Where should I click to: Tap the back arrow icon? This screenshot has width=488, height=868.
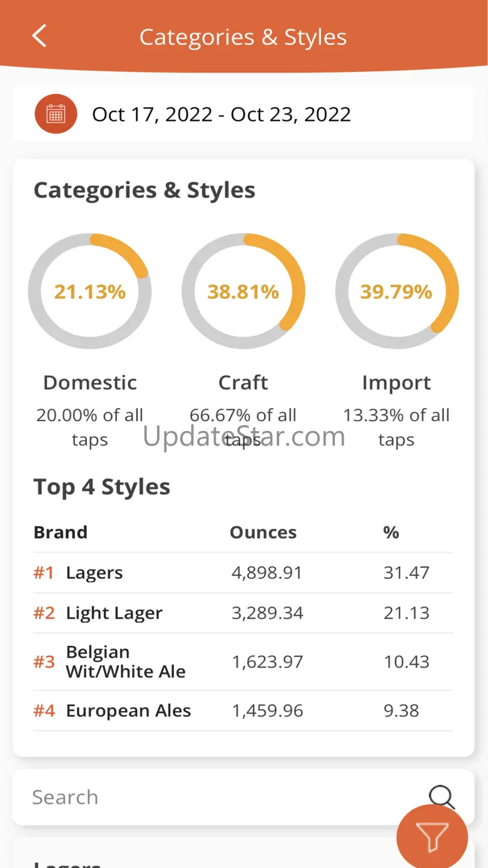click(x=39, y=36)
